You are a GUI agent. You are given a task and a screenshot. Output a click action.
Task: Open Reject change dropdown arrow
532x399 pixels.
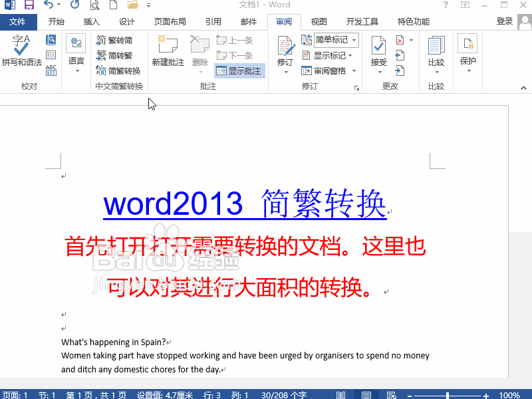click(411, 40)
